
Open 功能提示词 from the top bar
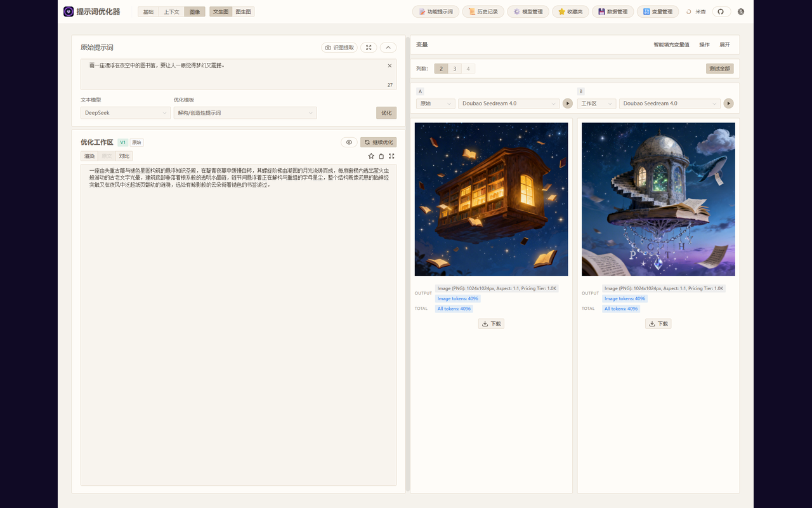pos(436,11)
